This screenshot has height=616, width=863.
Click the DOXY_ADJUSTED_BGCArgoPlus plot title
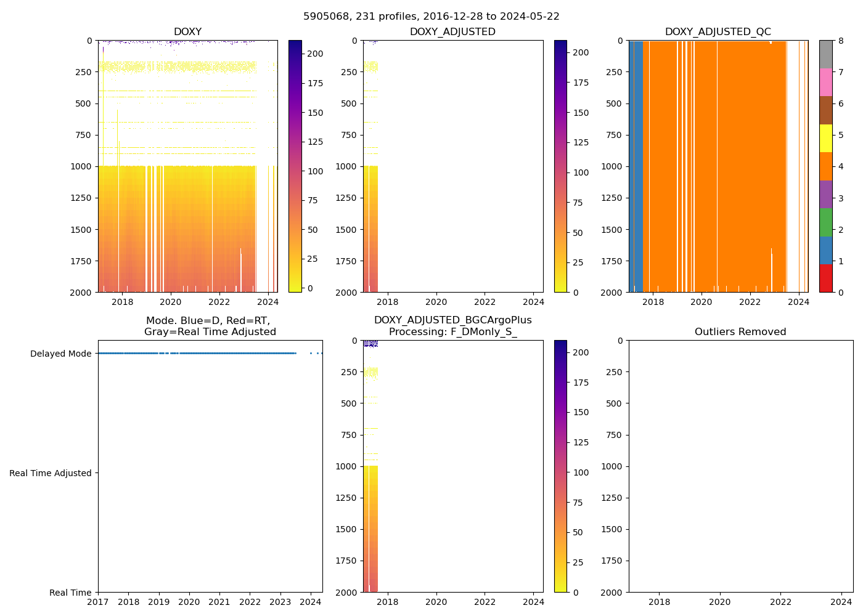pos(452,326)
